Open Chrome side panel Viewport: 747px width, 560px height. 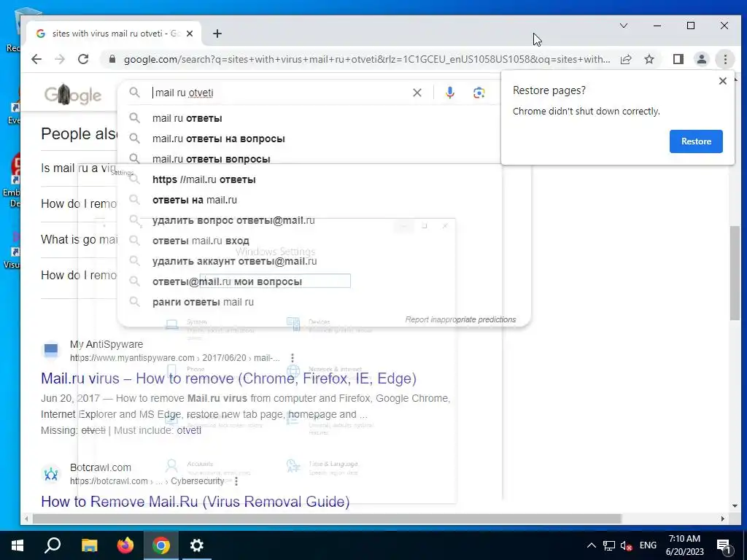click(678, 59)
